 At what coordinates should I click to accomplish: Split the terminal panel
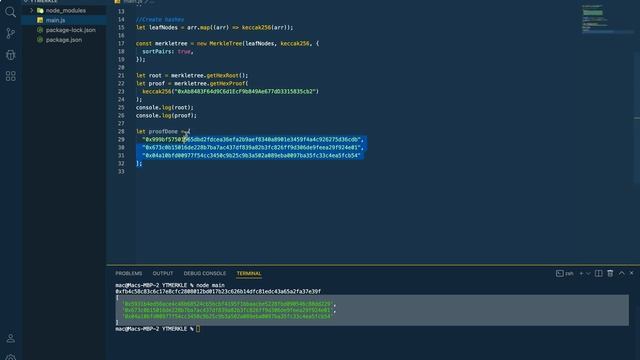[598, 273]
